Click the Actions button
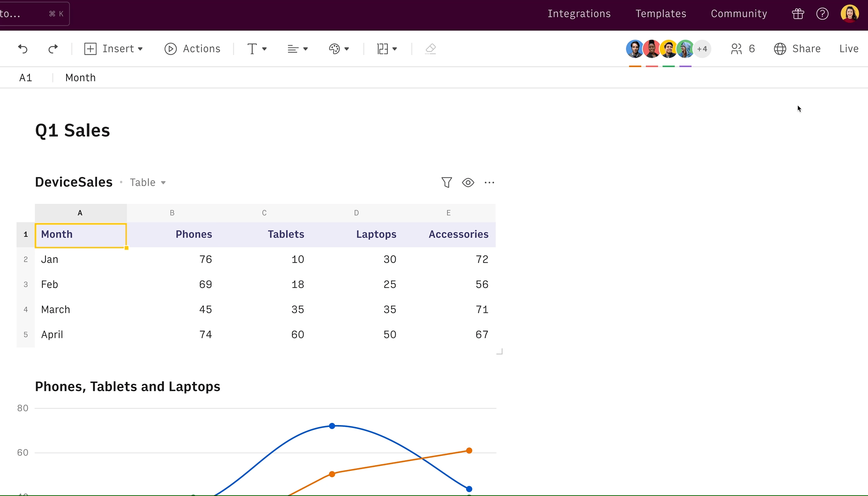Viewport: 868px width, 496px height. click(x=192, y=48)
